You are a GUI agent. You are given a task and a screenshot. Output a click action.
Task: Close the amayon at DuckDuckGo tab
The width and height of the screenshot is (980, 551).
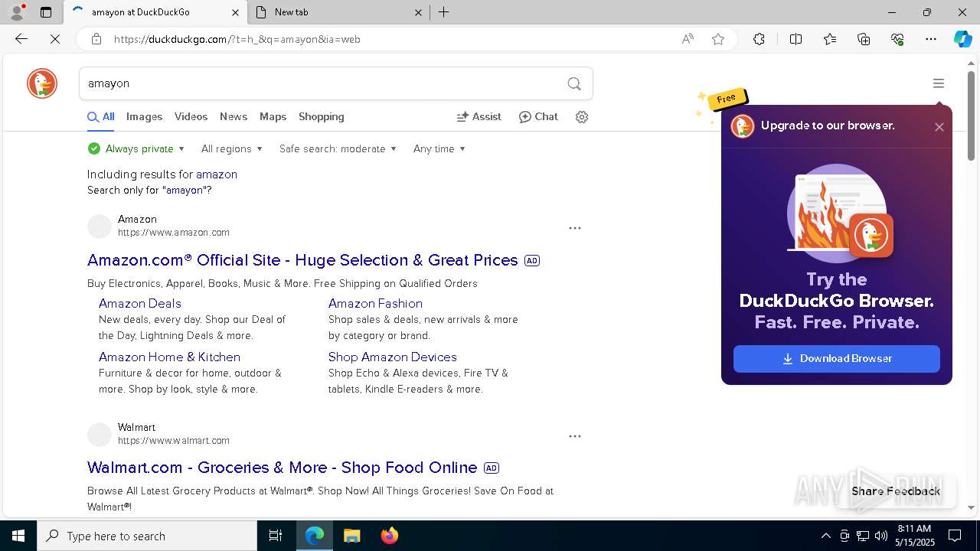click(235, 12)
